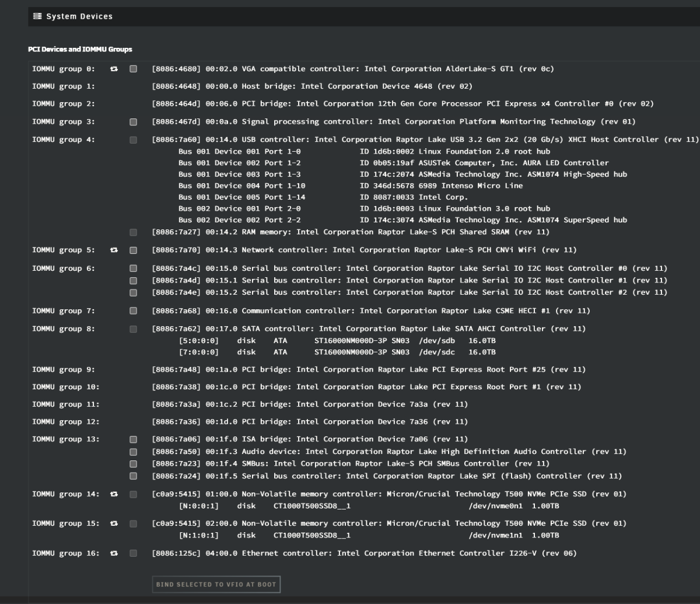Click the reset icon for IOMMU group 0

pyautogui.click(x=114, y=68)
